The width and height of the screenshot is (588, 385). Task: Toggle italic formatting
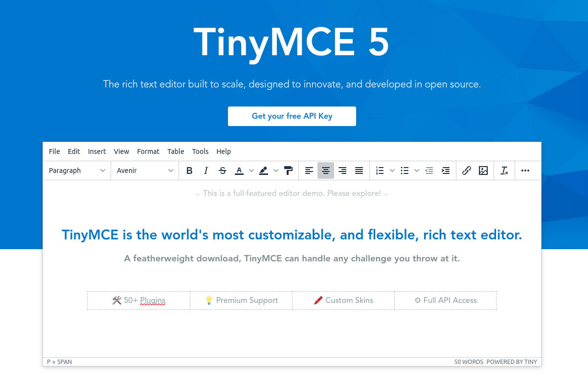click(x=206, y=171)
